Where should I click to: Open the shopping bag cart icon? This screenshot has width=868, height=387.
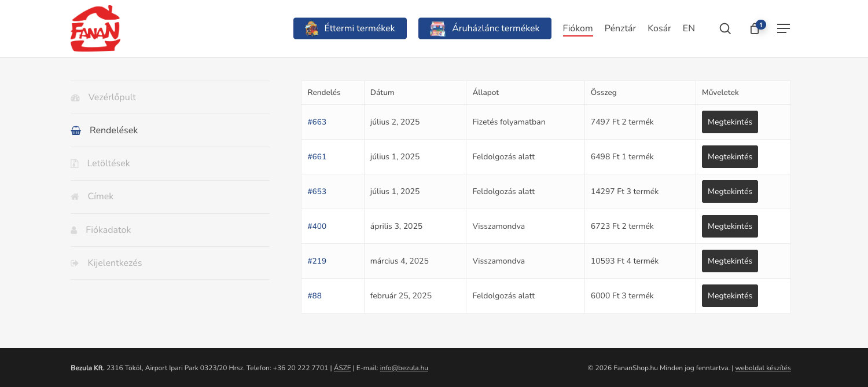click(x=755, y=29)
